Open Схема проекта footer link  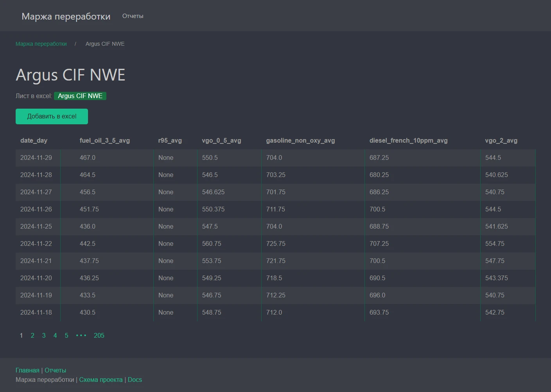point(101,379)
